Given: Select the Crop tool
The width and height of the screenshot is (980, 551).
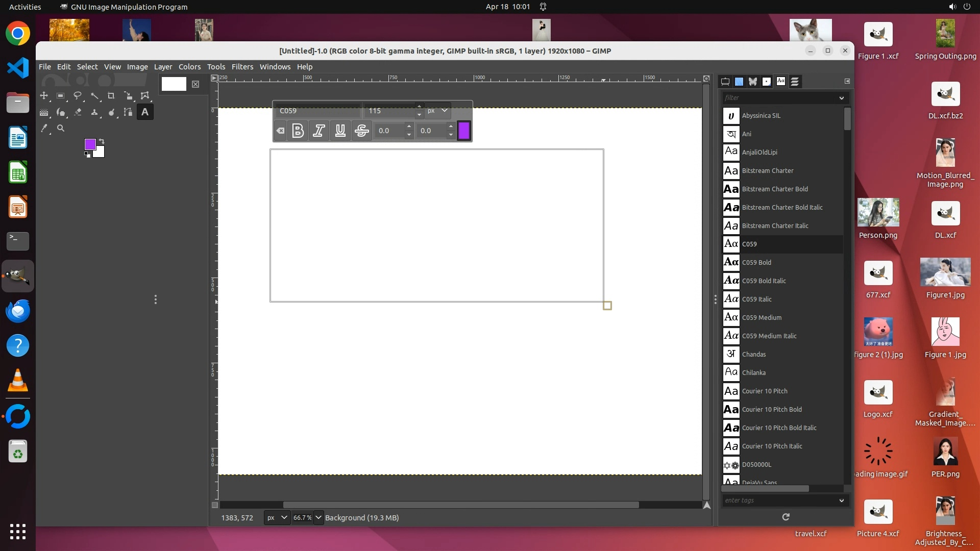Looking at the screenshot, I should coord(111,95).
